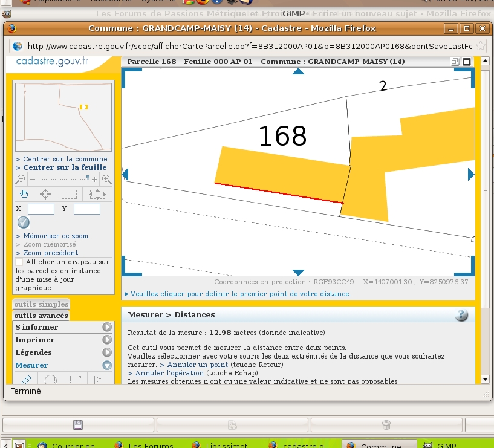Switch to the outils simples tab

tap(41, 304)
